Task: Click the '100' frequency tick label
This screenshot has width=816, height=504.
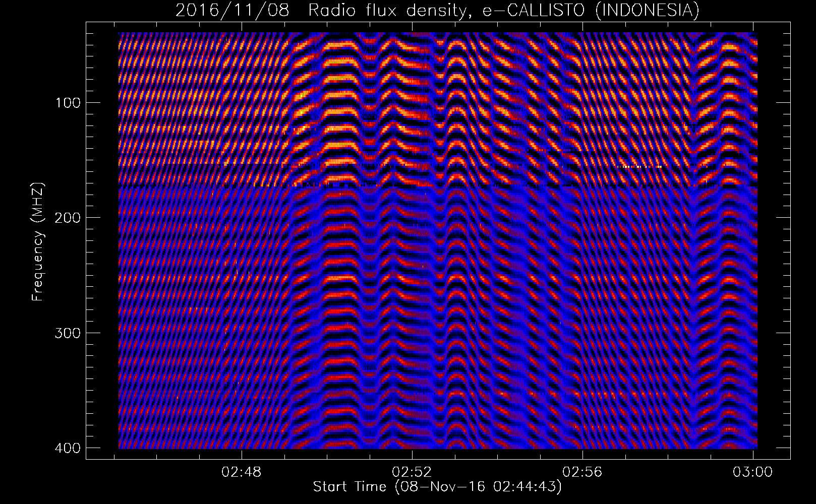Action: [x=67, y=103]
